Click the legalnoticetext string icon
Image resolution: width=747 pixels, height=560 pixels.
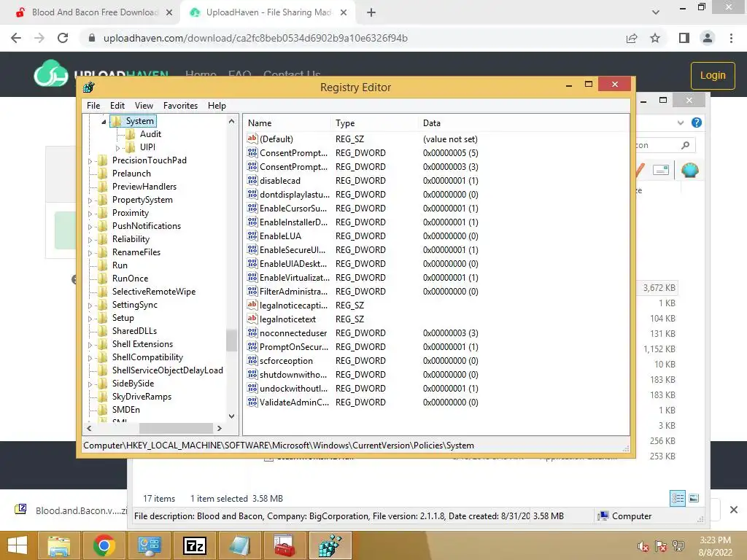pos(252,319)
